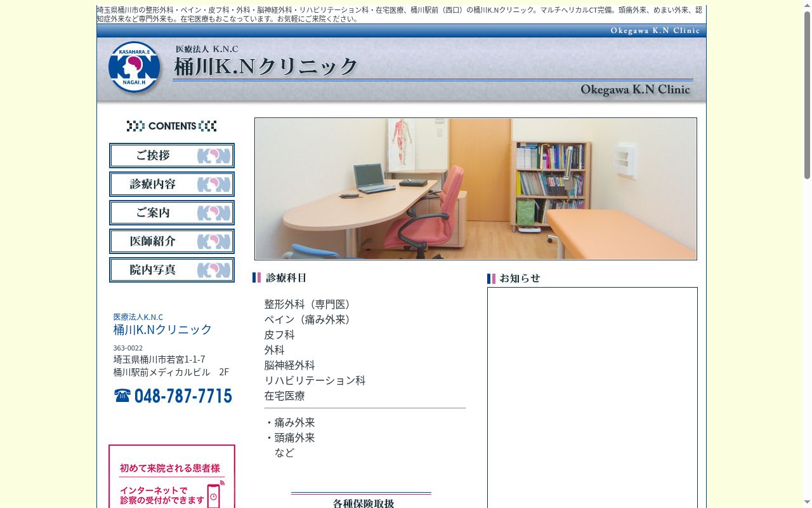Click the sidebar 桶川K.Nクリニック name
The height and width of the screenshot is (508, 812).
click(163, 329)
